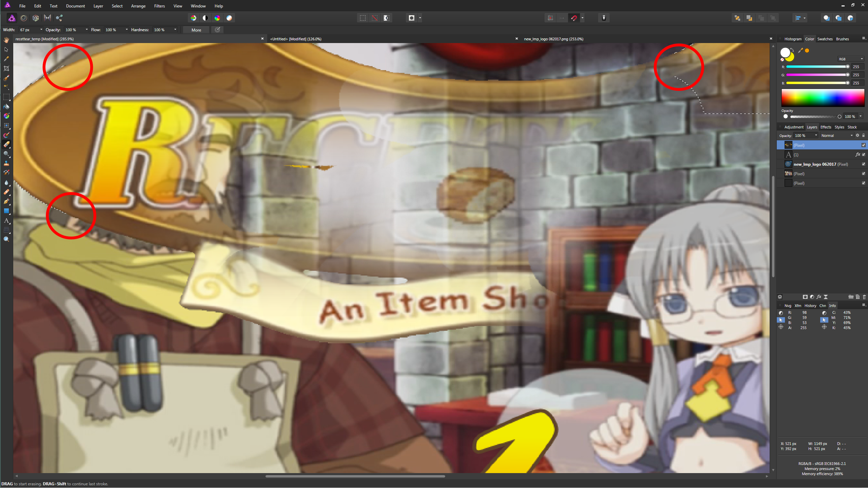Open the RGB color model dropdown
868x488 pixels.
click(851, 59)
